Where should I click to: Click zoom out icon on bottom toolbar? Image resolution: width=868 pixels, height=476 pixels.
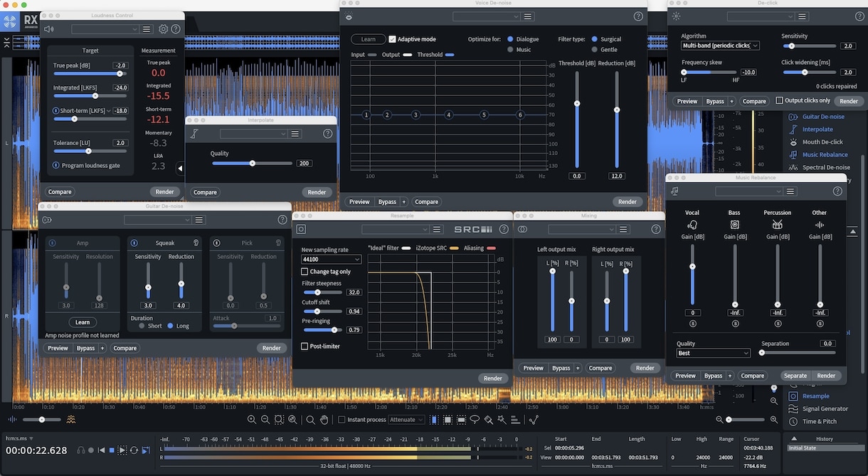(x=265, y=420)
